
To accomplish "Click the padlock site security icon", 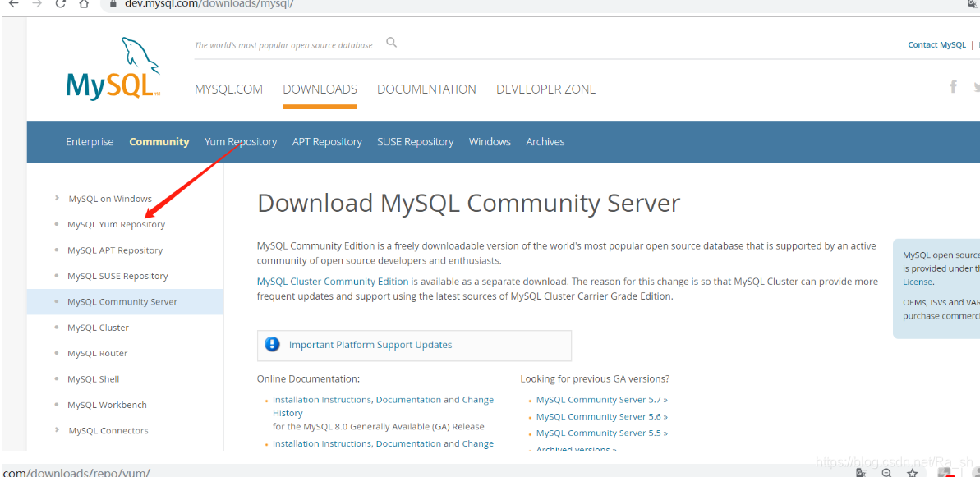I will [x=113, y=3].
